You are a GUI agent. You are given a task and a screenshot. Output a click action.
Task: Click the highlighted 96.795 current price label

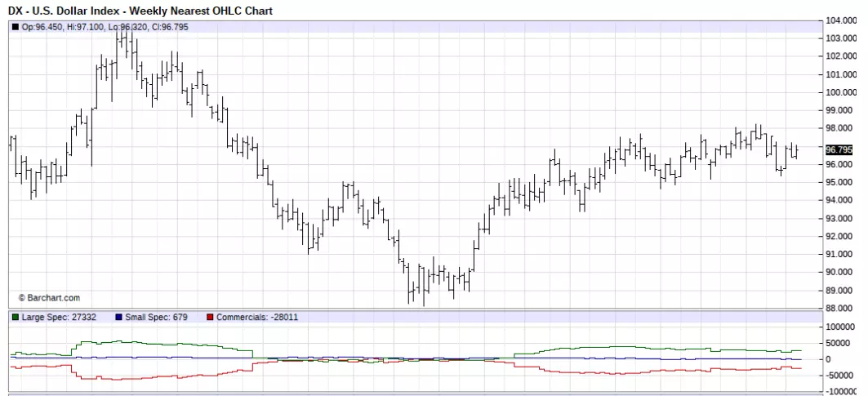click(839, 149)
